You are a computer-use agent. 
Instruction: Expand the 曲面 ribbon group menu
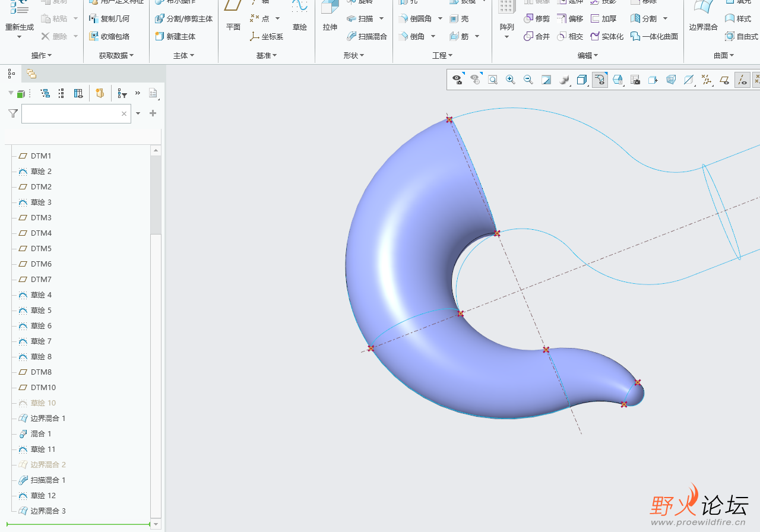(x=724, y=55)
